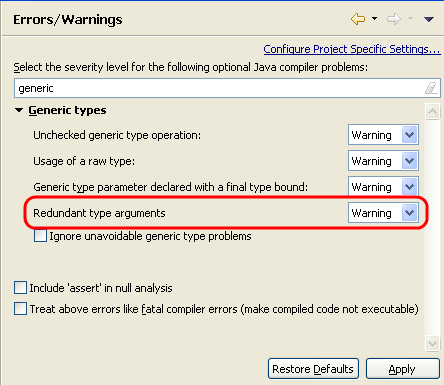Screen dimensions: 444x385
Task: Click 'Usage of a raw type:' label
Action: pos(84,161)
